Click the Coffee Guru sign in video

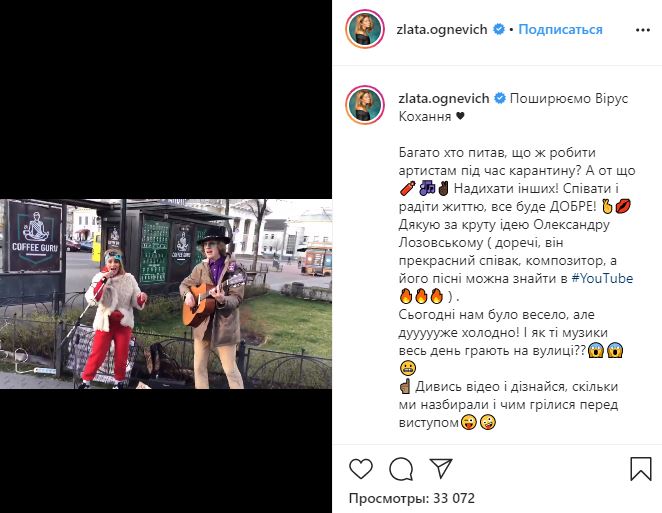tap(35, 236)
